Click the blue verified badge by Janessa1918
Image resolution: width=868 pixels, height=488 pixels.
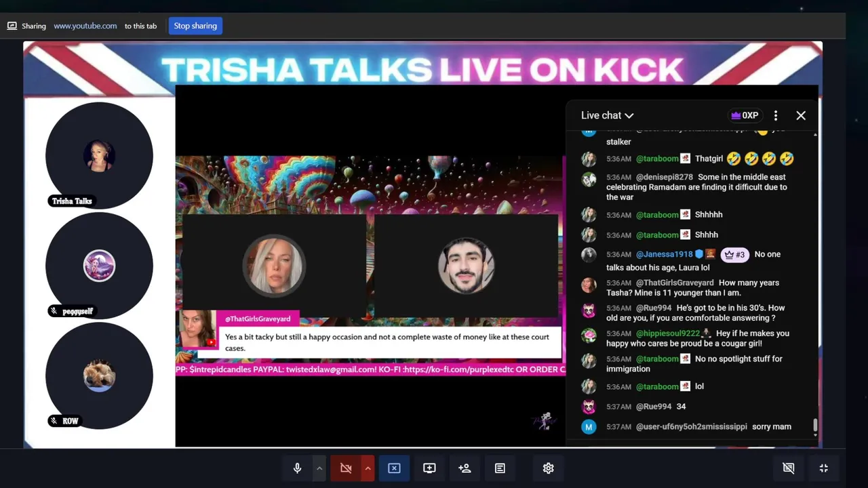(699, 254)
